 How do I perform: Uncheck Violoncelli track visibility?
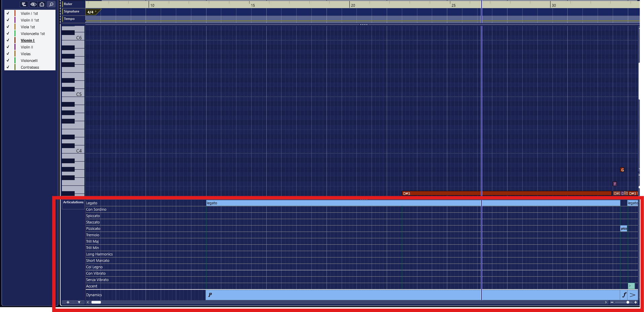[8, 61]
